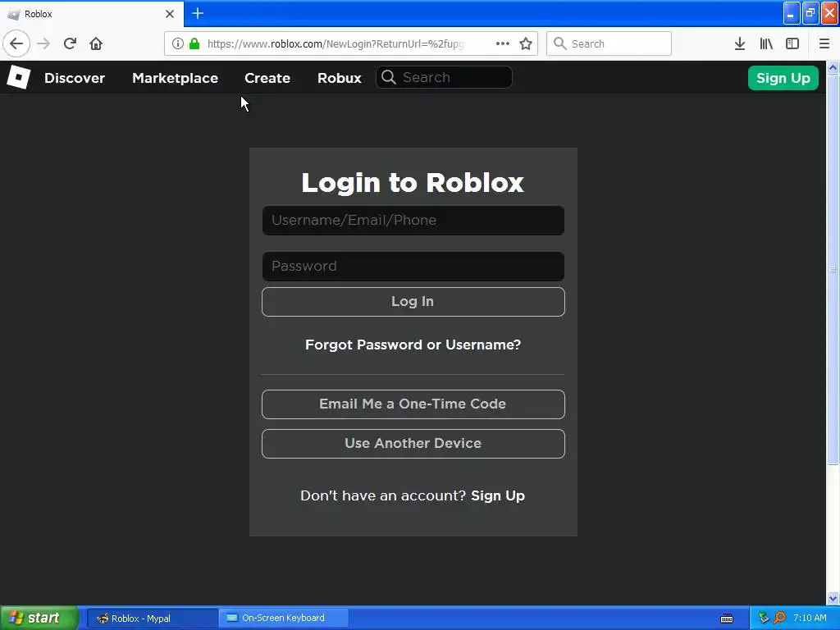Click the magnifier in Roblox search box
840x630 pixels.
tap(388, 78)
